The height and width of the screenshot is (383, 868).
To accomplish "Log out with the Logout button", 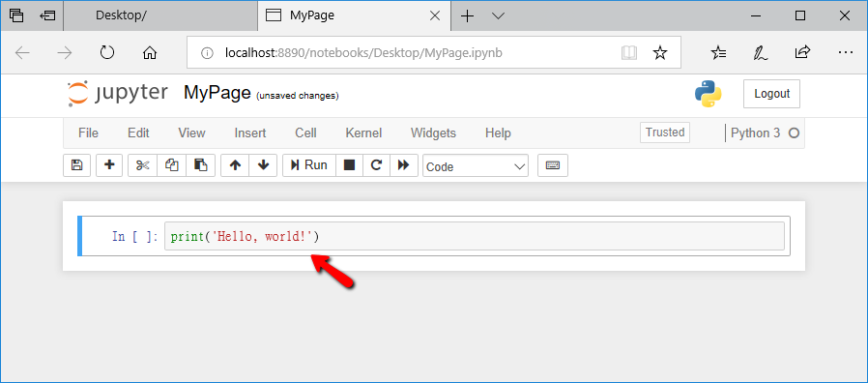I will pos(771,94).
